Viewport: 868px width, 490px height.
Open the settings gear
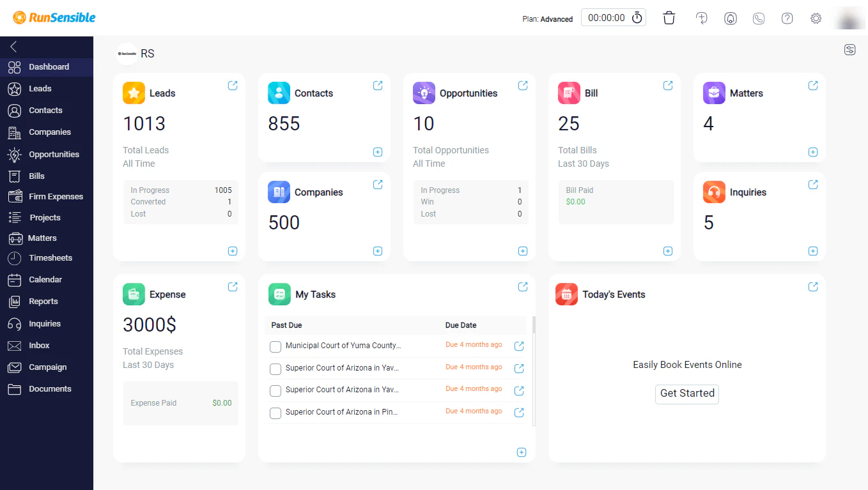[x=816, y=18]
